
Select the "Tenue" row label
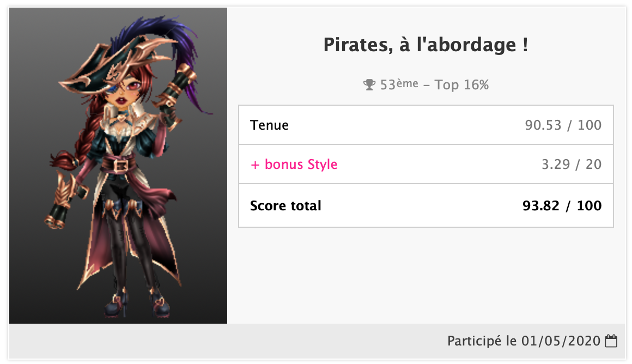(269, 125)
